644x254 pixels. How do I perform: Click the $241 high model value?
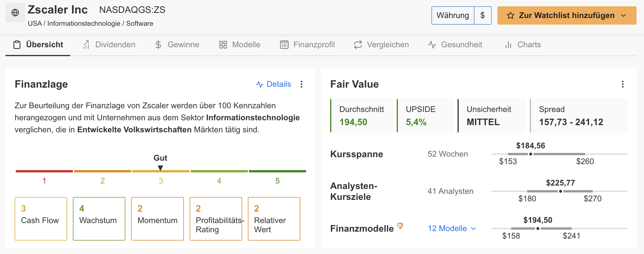click(x=571, y=236)
